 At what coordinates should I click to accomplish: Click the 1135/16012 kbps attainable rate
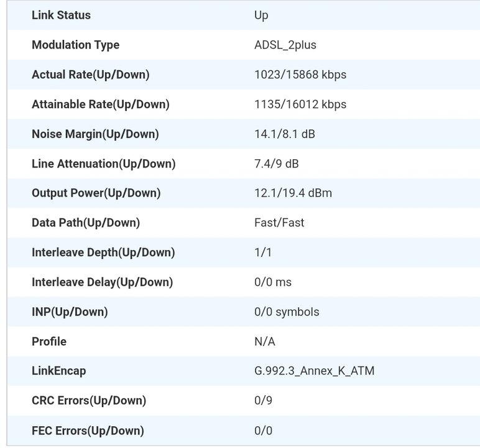pos(300,104)
